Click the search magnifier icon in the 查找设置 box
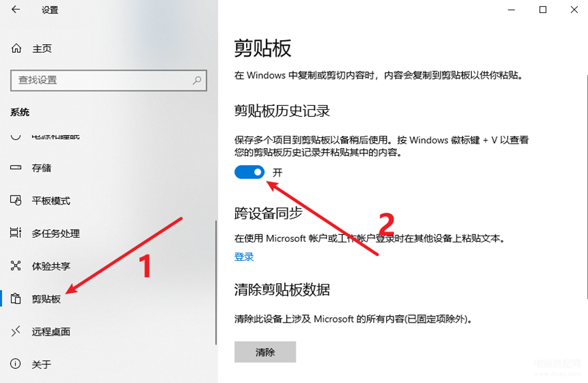The height and width of the screenshot is (383, 588). (197, 80)
